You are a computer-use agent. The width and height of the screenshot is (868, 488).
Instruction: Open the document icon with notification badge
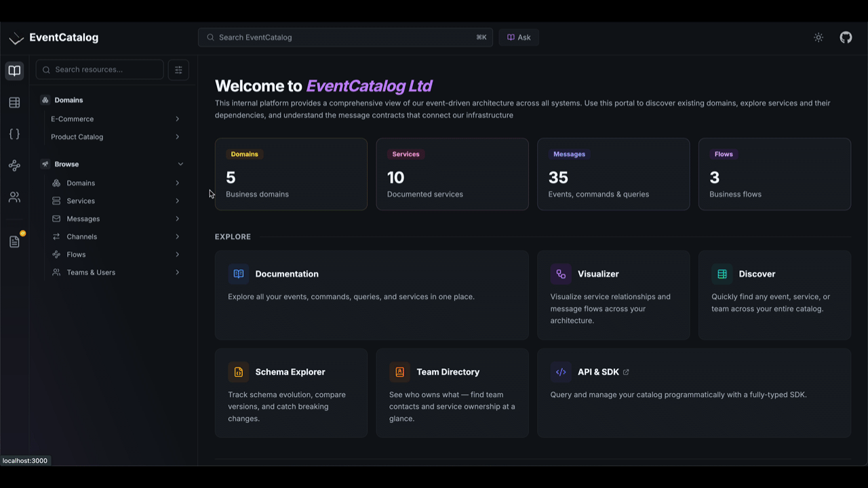[x=14, y=242]
